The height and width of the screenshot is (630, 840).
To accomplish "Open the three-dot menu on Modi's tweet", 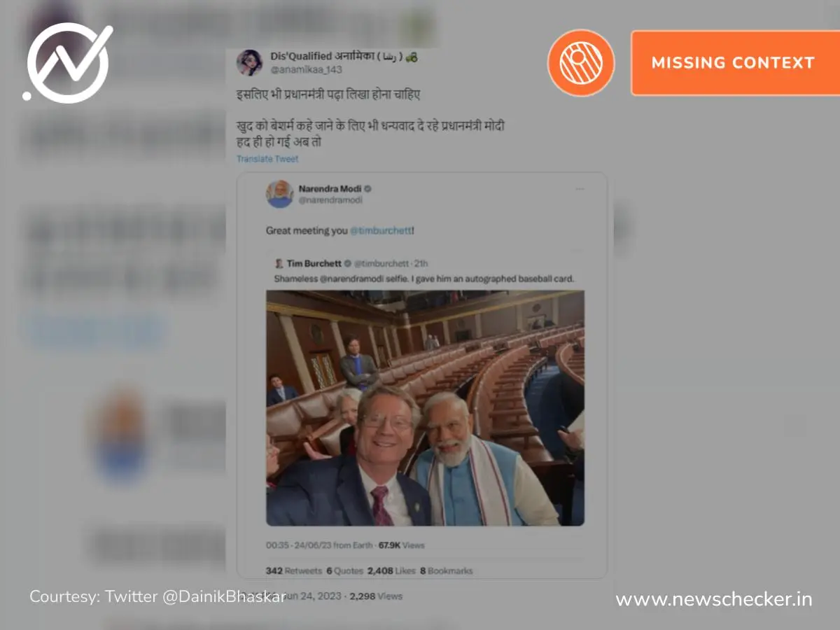I will (580, 189).
